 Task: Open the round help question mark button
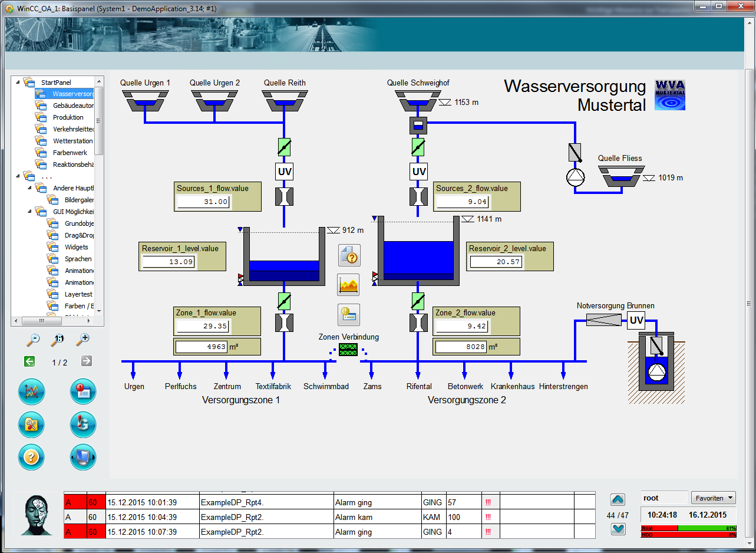click(x=31, y=456)
